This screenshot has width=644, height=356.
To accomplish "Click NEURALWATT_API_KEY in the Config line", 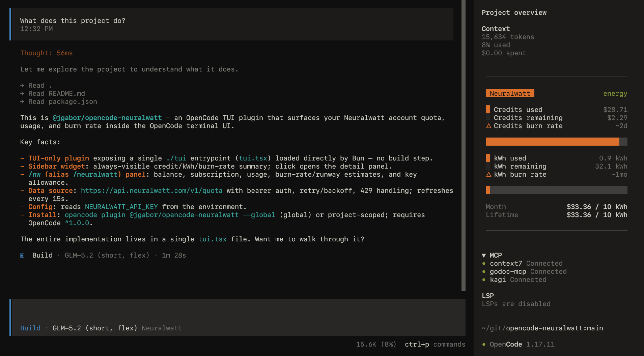I will pos(121,207).
